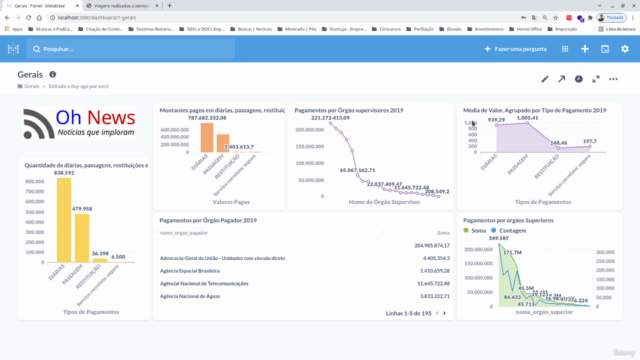This screenshot has height=360, width=640.
Task: Open the browser extensions puzzle icon
Action: [x=590, y=18]
